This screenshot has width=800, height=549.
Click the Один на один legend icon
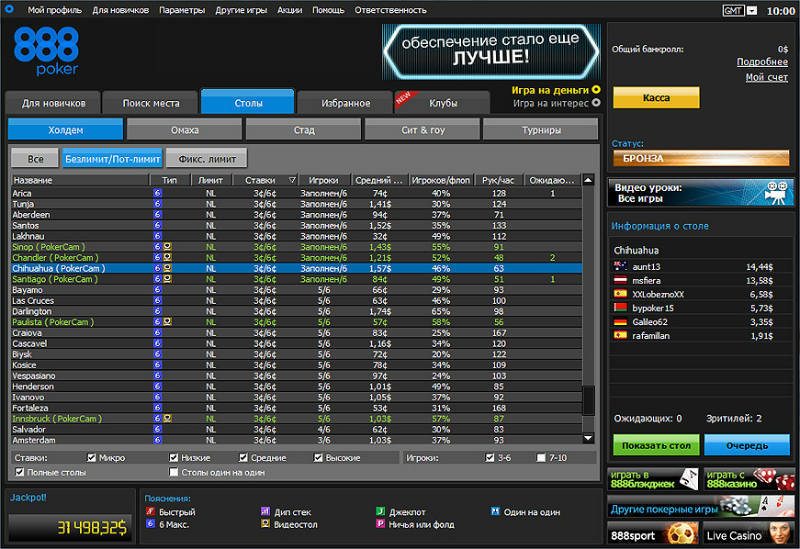pyautogui.click(x=494, y=511)
